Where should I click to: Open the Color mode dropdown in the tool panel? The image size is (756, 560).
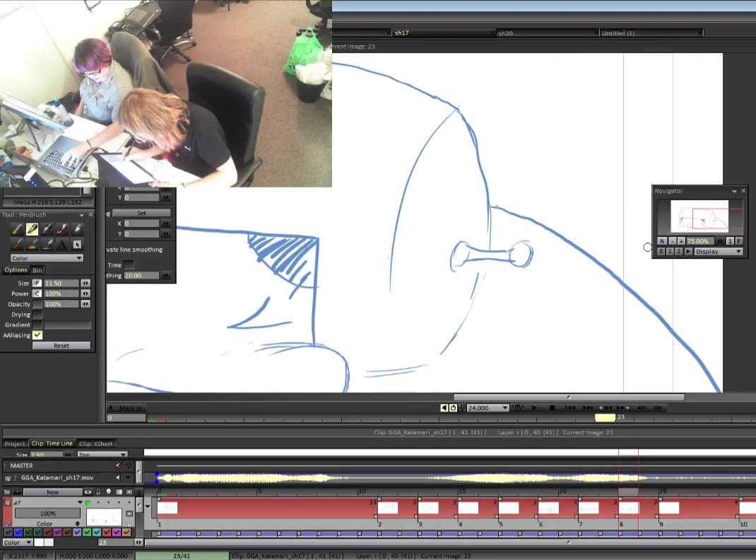[47, 258]
